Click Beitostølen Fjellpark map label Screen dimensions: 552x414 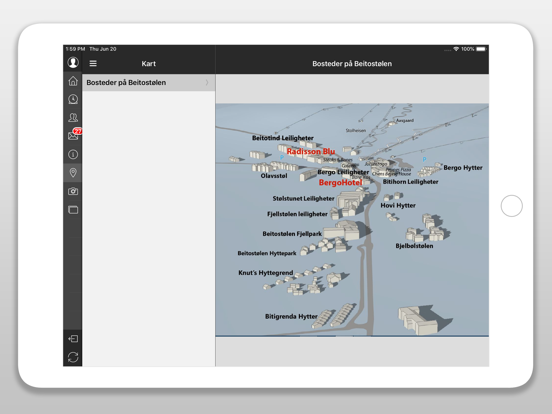[x=292, y=234]
